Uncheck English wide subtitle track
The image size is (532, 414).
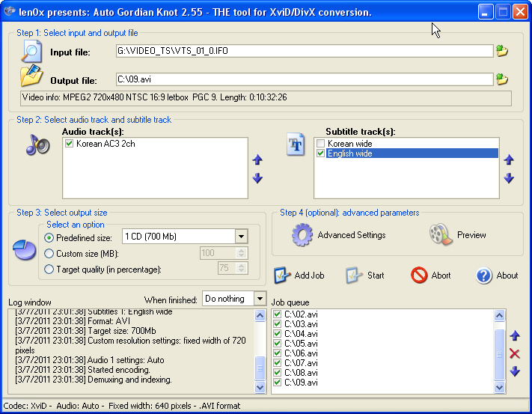tap(320, 153)
